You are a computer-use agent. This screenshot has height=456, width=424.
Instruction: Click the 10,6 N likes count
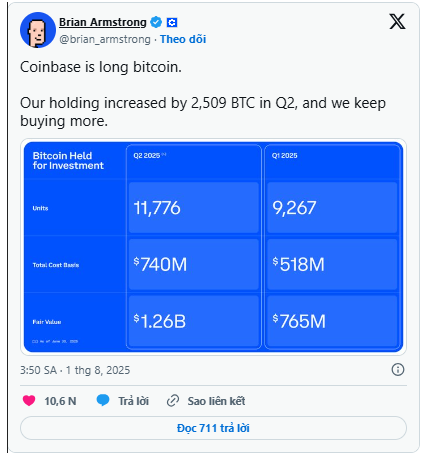(60, 401)
